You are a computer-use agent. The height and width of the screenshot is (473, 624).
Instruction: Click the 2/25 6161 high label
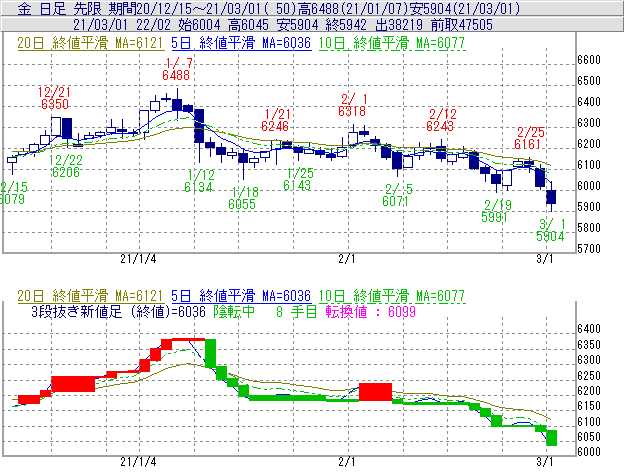528,138
